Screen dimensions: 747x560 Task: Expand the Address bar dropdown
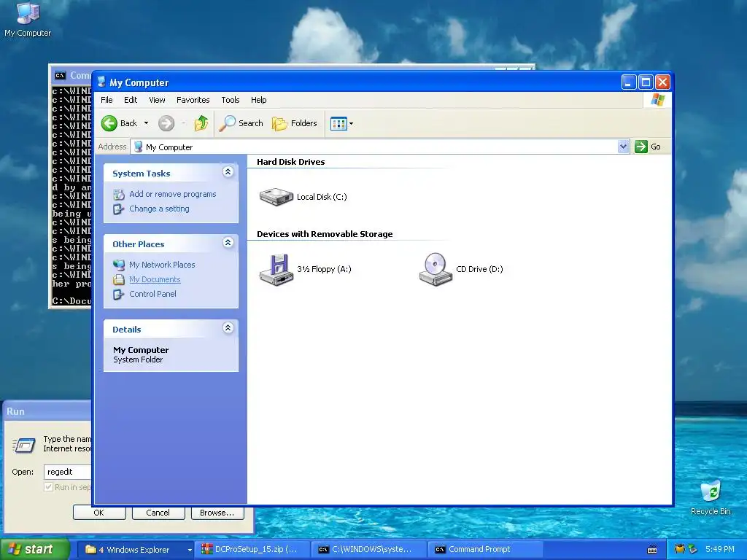tap(623, 147)
